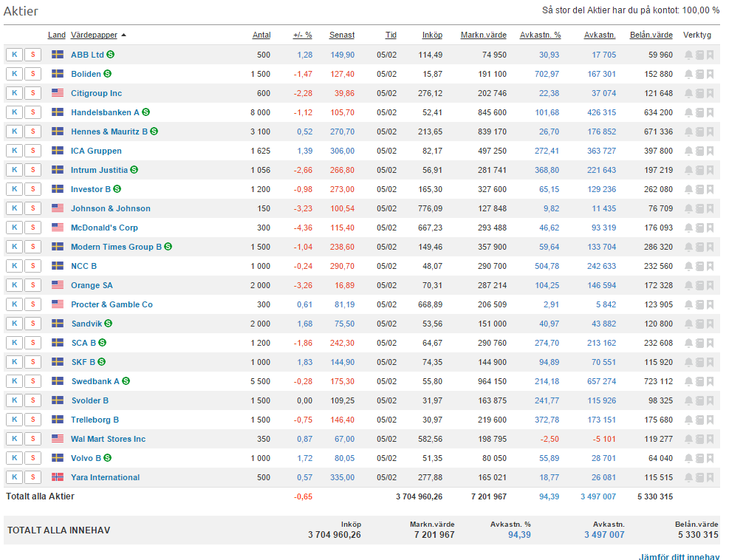The width and height of the screenshot is (729, 560).
Task: Click bookmark star icon for Sandvik
Action: coord(710,324)
